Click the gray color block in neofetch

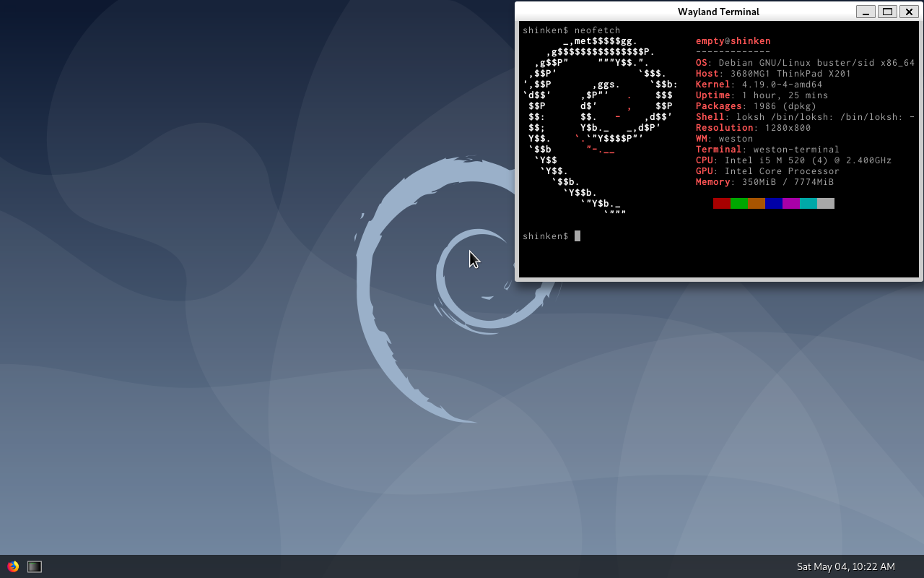(x=826, y=204)
